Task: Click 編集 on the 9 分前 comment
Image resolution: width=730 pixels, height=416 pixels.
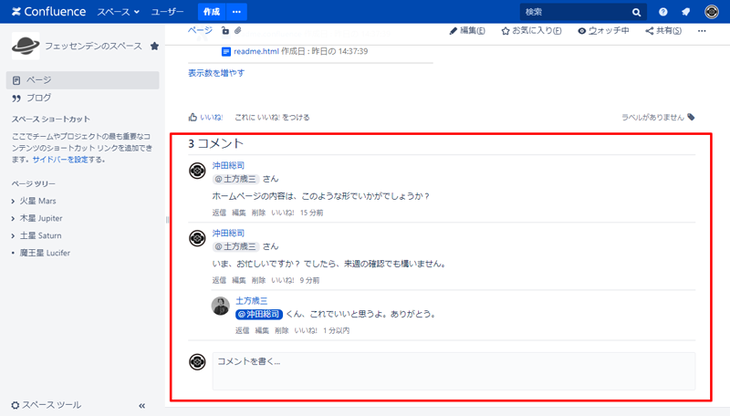Action: 239,280
